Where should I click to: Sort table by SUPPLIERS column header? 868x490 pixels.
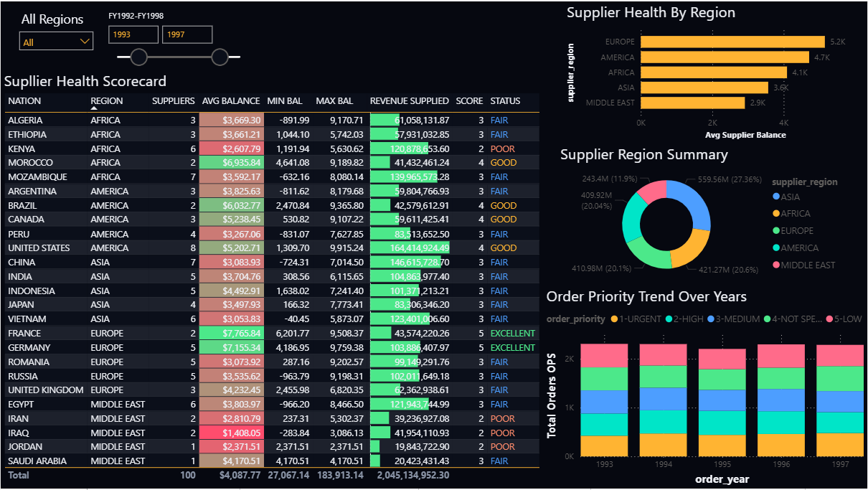(x=174, y=101)
